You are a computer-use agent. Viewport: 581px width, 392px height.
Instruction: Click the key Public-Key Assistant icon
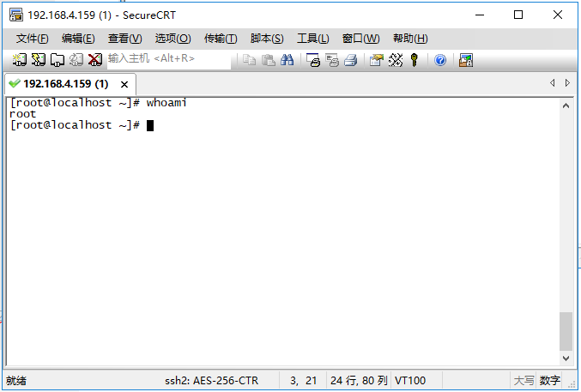[x=415, y=60]
